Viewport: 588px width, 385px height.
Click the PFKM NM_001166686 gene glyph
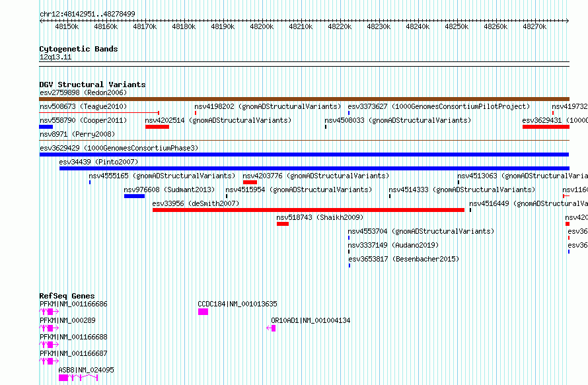[49, 312]
